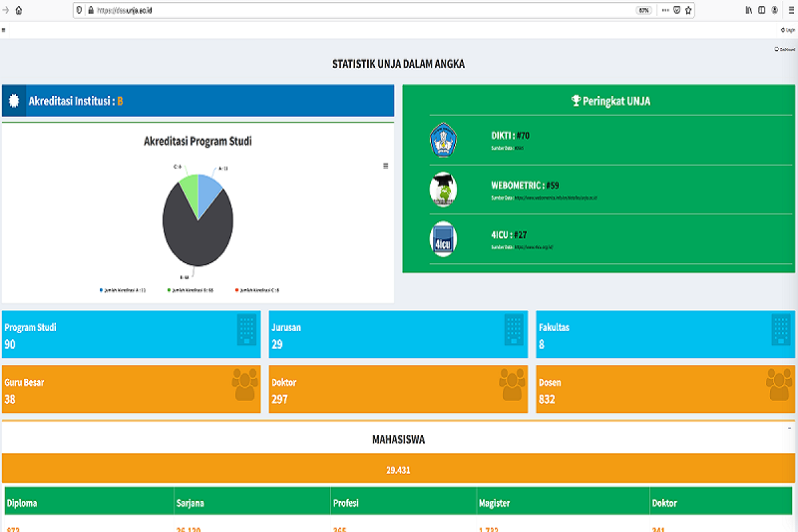Viewport: 798px width, 532px height.
Task: Open the Firefox library icon
Action: pos(749,10)
